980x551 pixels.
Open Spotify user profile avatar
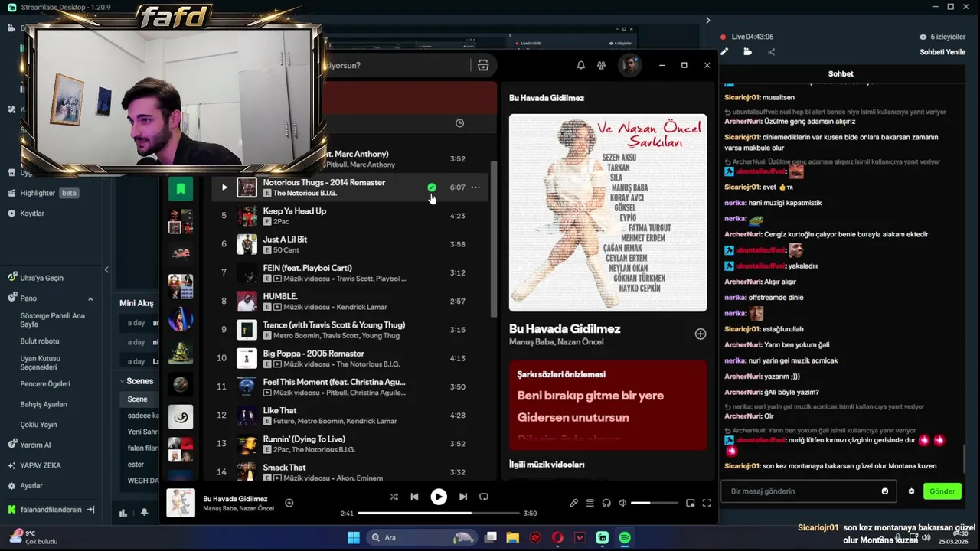click(629, 65)
